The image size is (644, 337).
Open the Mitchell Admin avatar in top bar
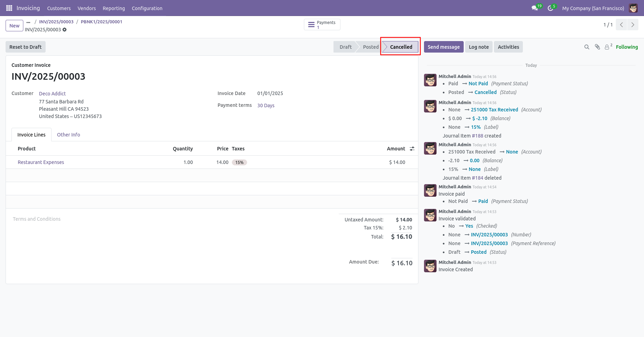point(633,8)
